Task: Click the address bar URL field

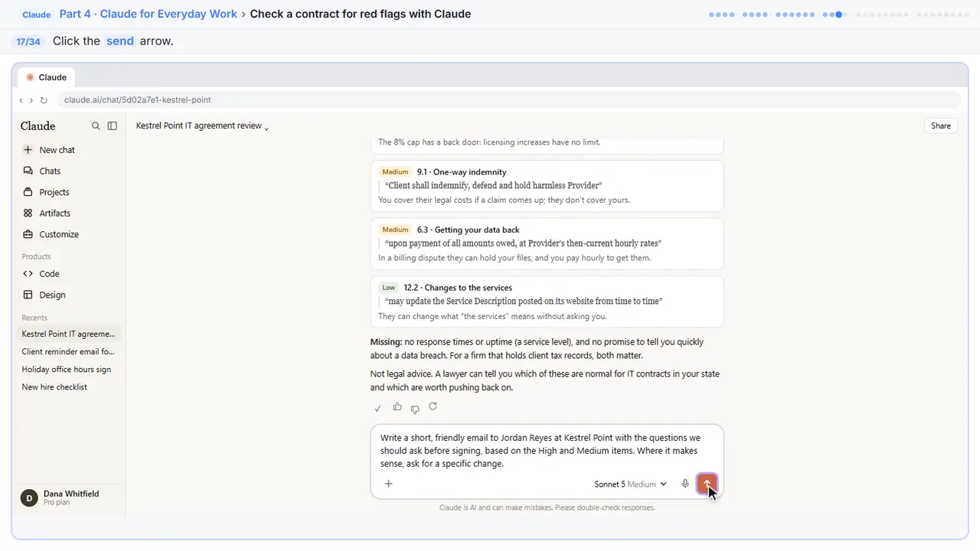Action: [x=508, y=99]
